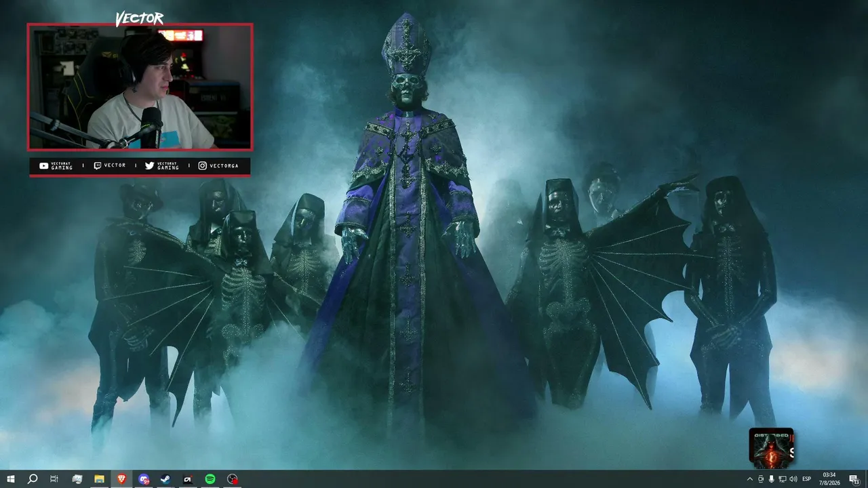Screen dimensions: 868x488
Task: Open OBS Studio recording icon in taskbar
Action: [x=233, y=479]
